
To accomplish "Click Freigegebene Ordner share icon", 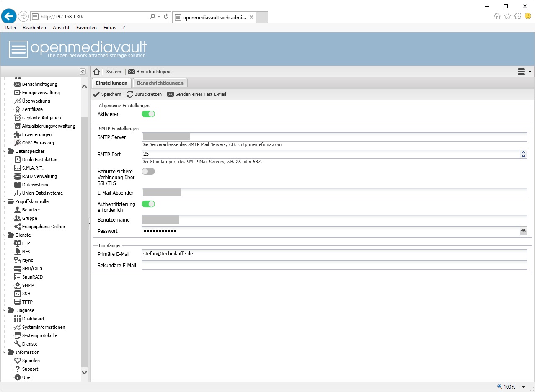I will [x=18, y=227].
